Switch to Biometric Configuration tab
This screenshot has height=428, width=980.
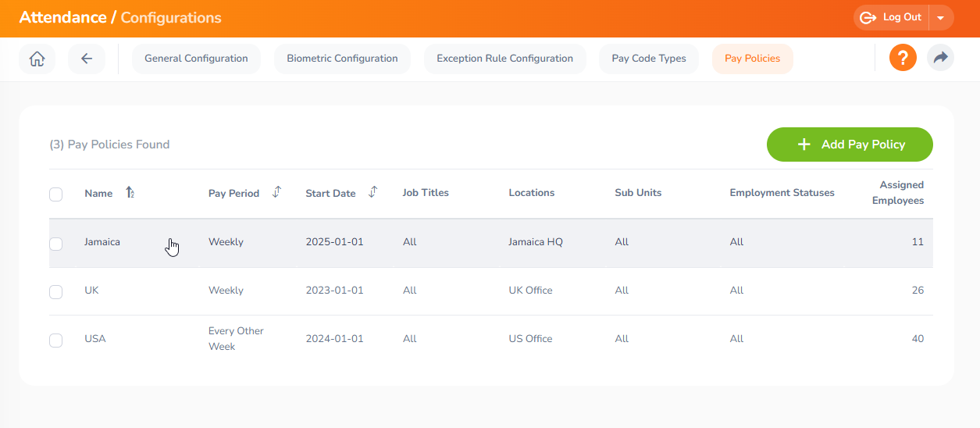click(342, 59)
